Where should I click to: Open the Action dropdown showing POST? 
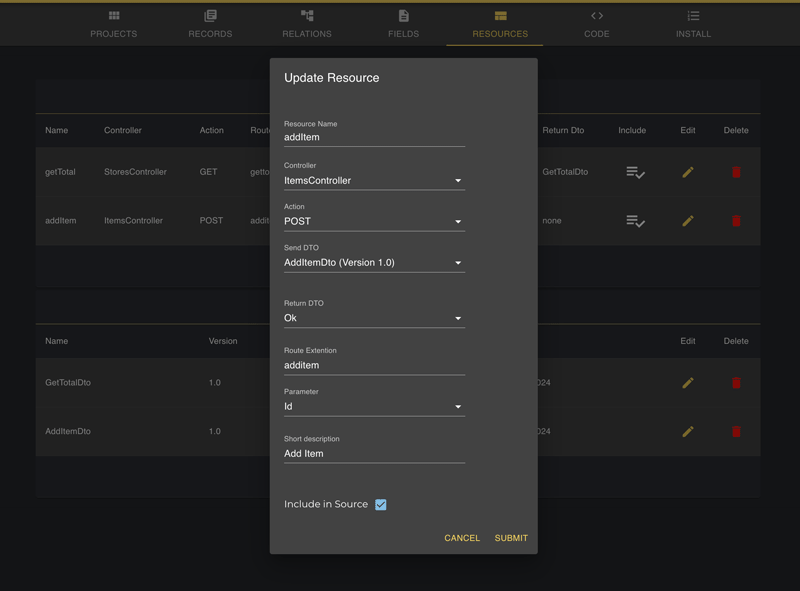(x=374, y=221)
